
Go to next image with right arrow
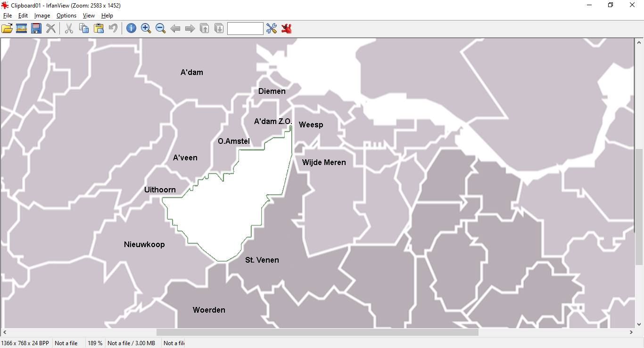(190, 29)
